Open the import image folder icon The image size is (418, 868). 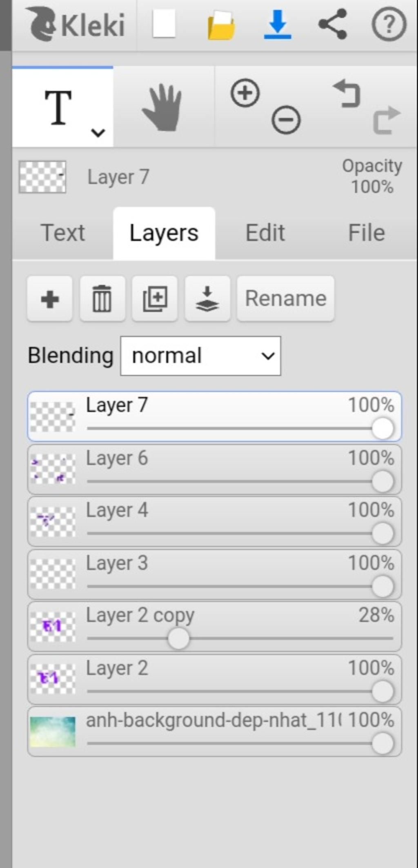point(221,25)
